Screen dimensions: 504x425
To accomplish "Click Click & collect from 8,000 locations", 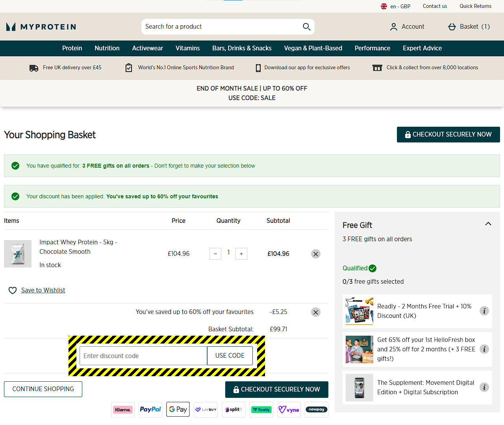I will coord(432,68).
